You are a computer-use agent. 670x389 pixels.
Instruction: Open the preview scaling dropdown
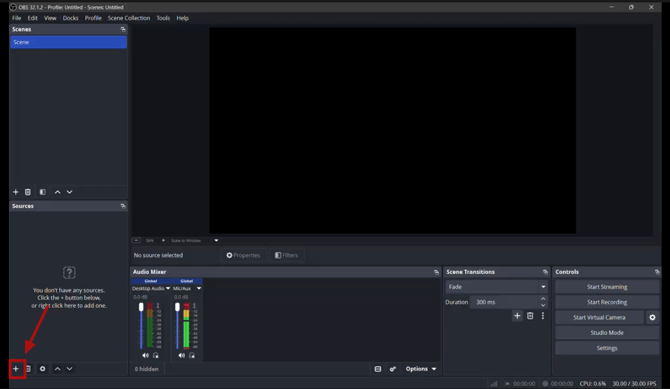pos(216,240)
